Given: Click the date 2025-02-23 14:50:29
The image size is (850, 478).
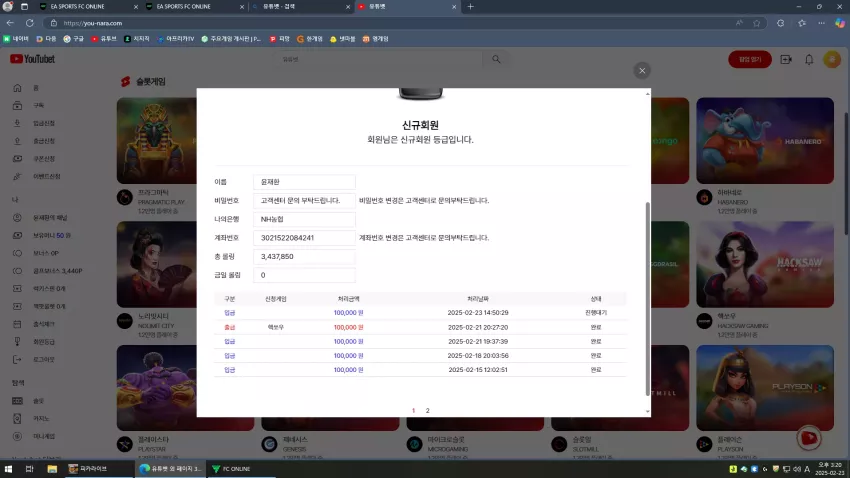Looking at the screenshot, I should coord(478,313).
